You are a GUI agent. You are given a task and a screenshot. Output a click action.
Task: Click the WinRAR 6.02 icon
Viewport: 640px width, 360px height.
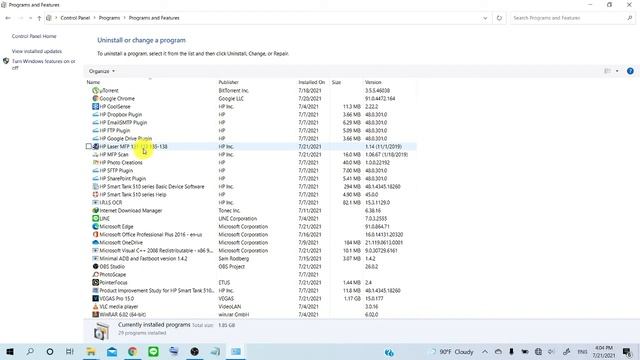pos(96,315)
